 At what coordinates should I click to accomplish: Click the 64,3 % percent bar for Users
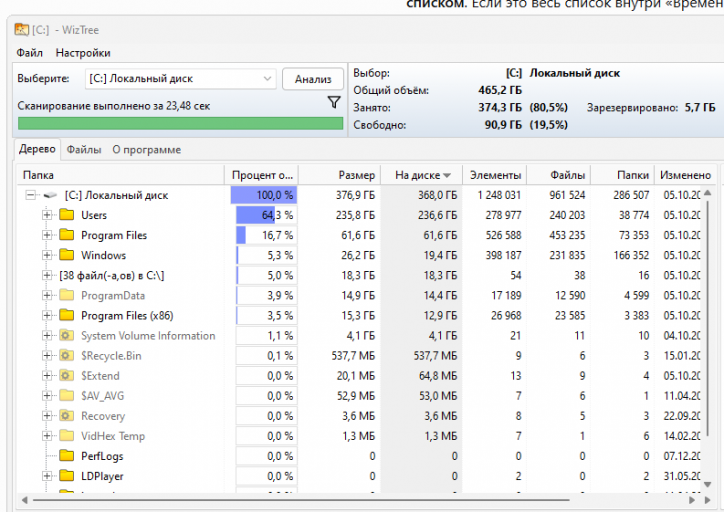[266, 215]
